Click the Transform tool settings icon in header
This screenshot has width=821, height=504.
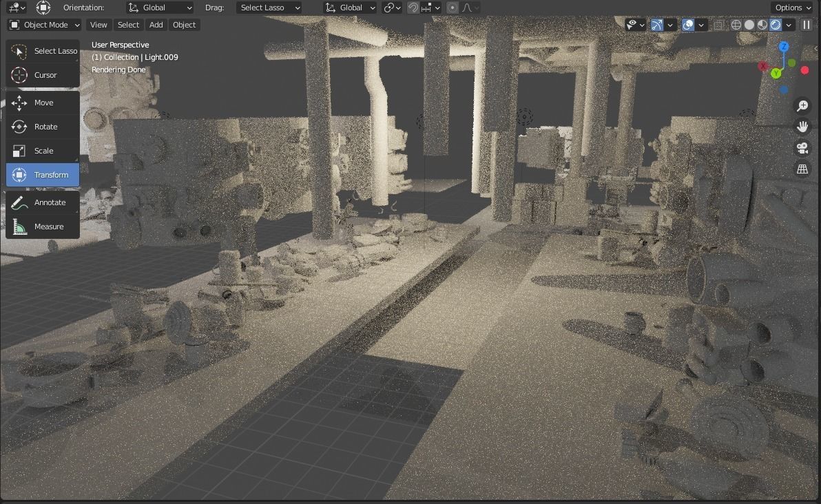click(x=43, y=8)
